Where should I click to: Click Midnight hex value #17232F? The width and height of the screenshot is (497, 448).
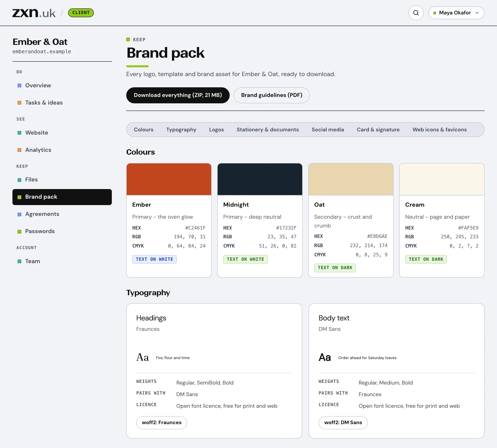(286, 228)
